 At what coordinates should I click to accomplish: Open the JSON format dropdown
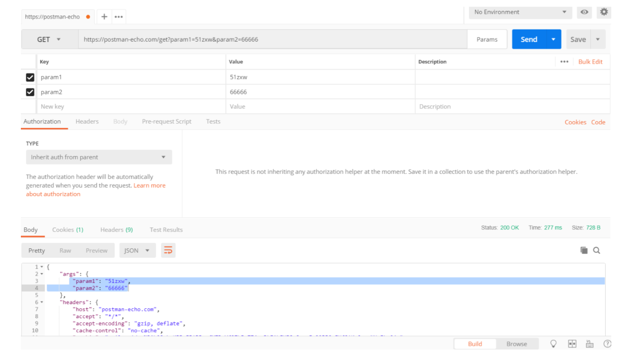137,250
